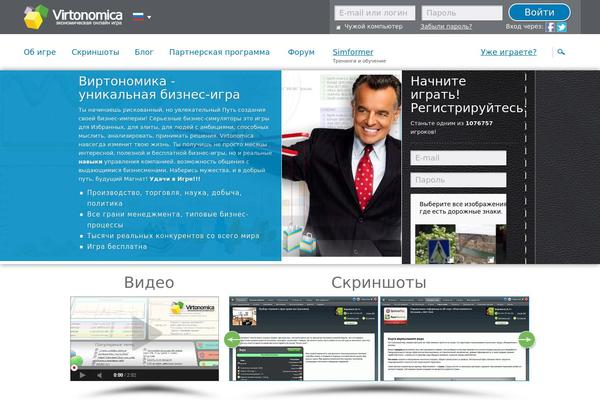
Task: Show next screenshot with right arrow
Action: pos(527,340)
